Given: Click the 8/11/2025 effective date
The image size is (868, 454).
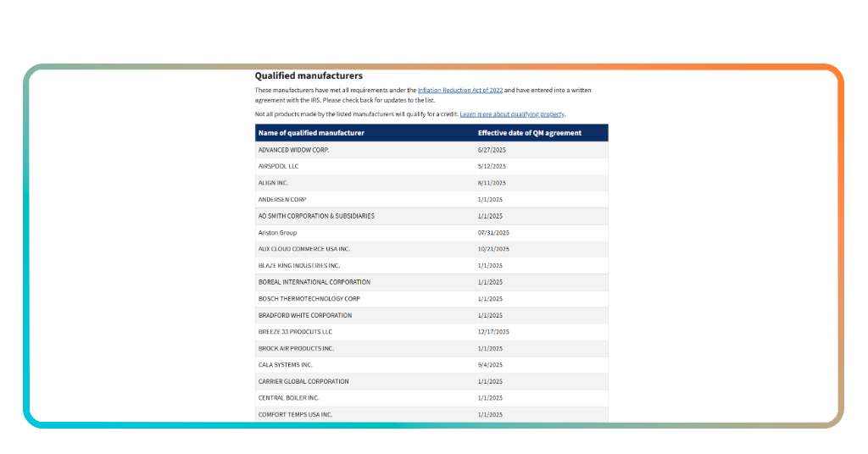Looking at the screenshot, I should tap(492, 183).
